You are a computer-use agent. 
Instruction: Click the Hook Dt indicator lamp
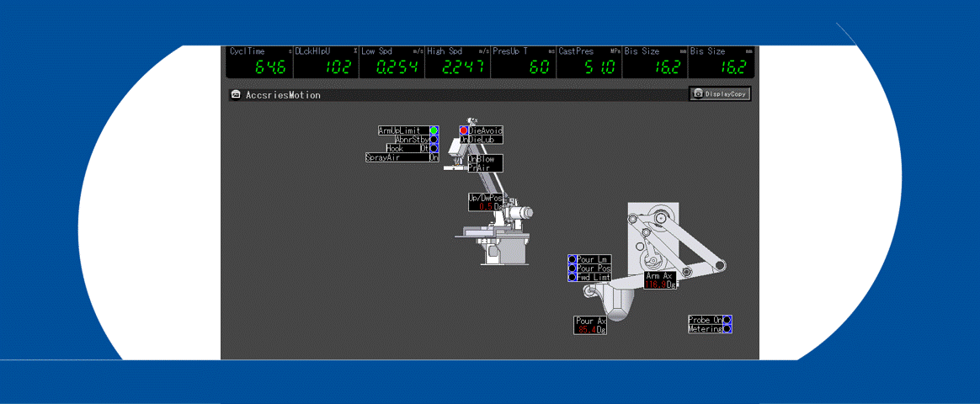pyautogui.click(x=434, y=149)
